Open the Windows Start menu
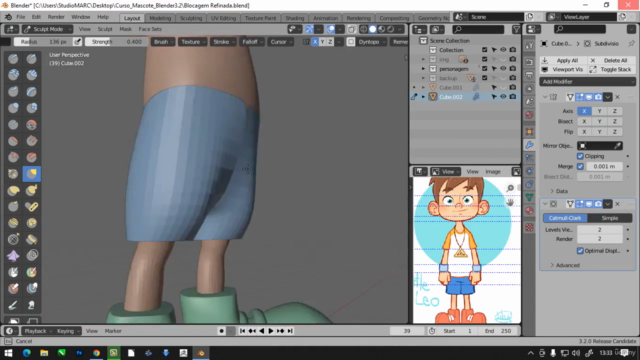 [x=9, y=353]
